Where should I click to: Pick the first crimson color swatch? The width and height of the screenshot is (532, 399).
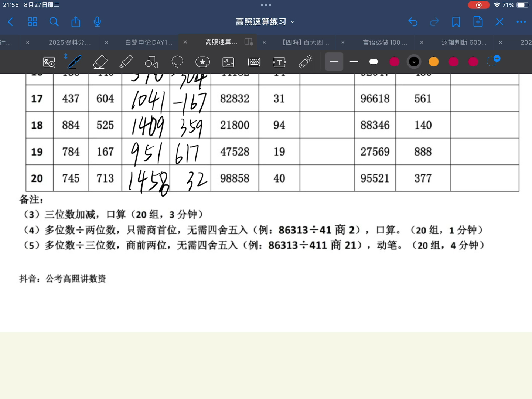(394, 62)
